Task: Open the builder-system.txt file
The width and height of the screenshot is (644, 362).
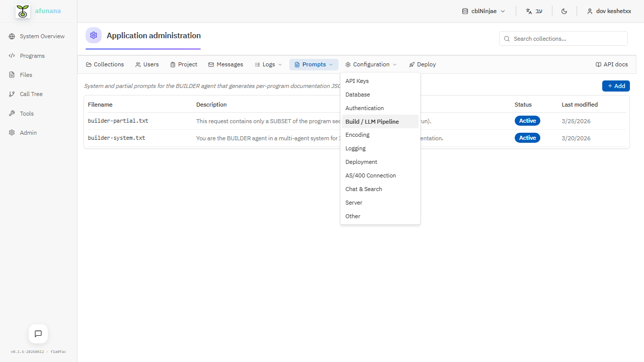Action: click(116, 138)
